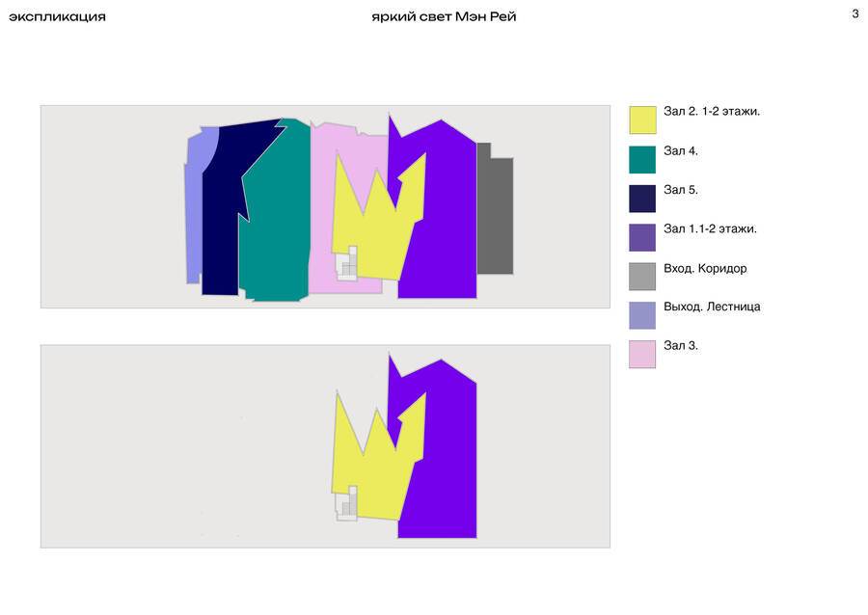868x615 pixels.
Task: Click the small gray grid block in upper plan
Action: click(x=346, y=264)
